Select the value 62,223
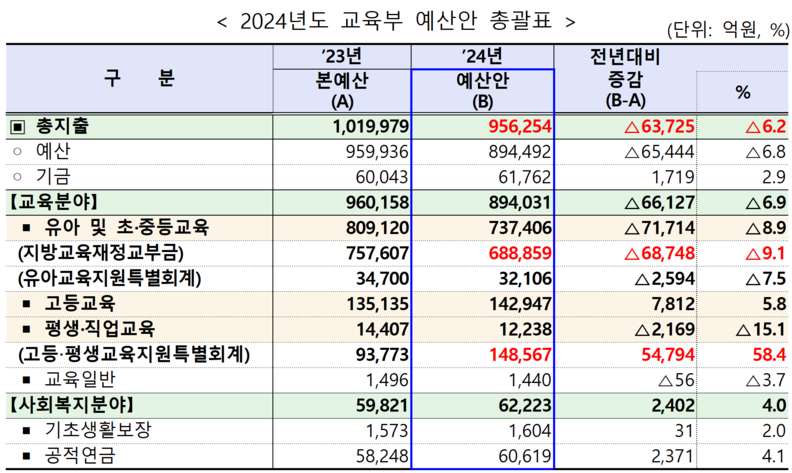This screenshot has height=473, width=792. click(x=525, y=405)
